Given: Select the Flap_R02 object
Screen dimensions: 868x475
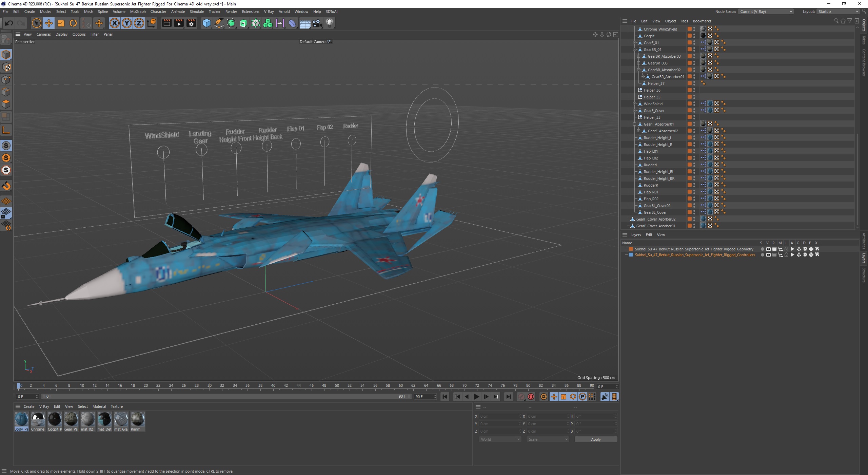Looking at the screenshot, I should pyautogui.click(x=651, y=199).
